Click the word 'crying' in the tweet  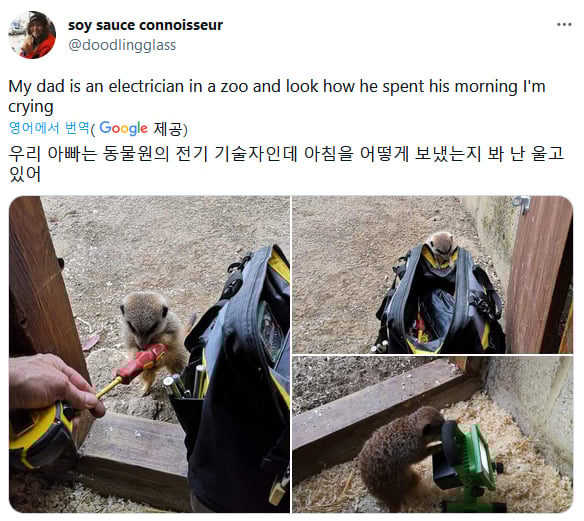click(x=31, y=107)
